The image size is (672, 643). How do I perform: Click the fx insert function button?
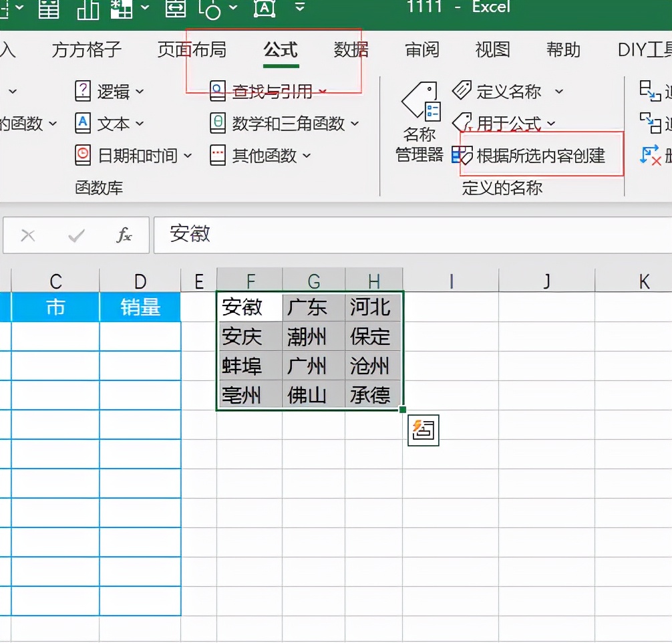[x=124, y=235]
